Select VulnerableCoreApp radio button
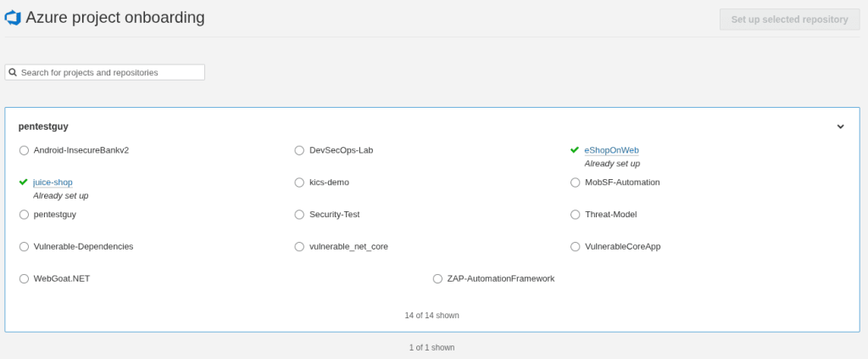This screenshot has width=868, height=359. (x=576, y=246)
